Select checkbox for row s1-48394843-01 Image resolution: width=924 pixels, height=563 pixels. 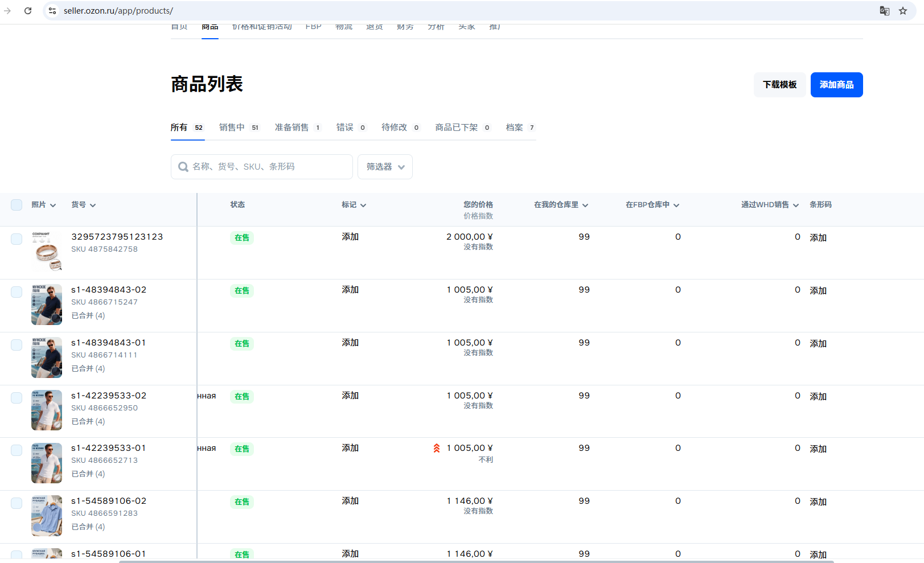coord(17,345)
